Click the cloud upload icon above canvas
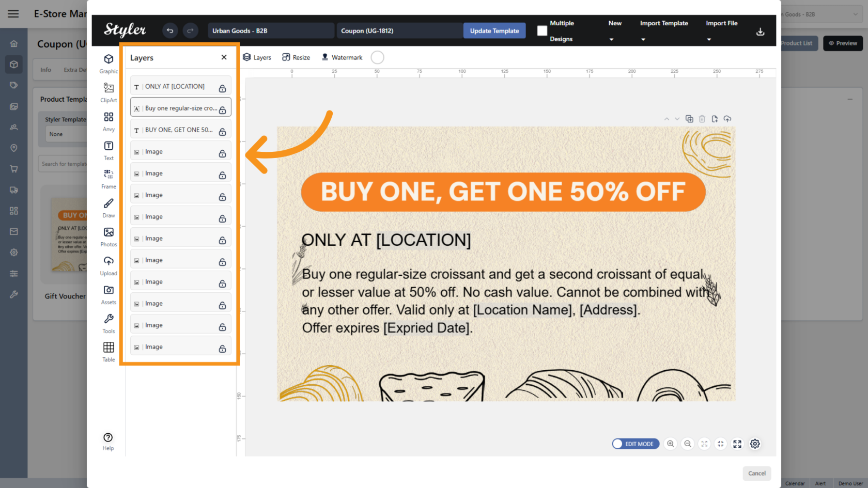The image size is (868, 488). click(x=727, y=119)
